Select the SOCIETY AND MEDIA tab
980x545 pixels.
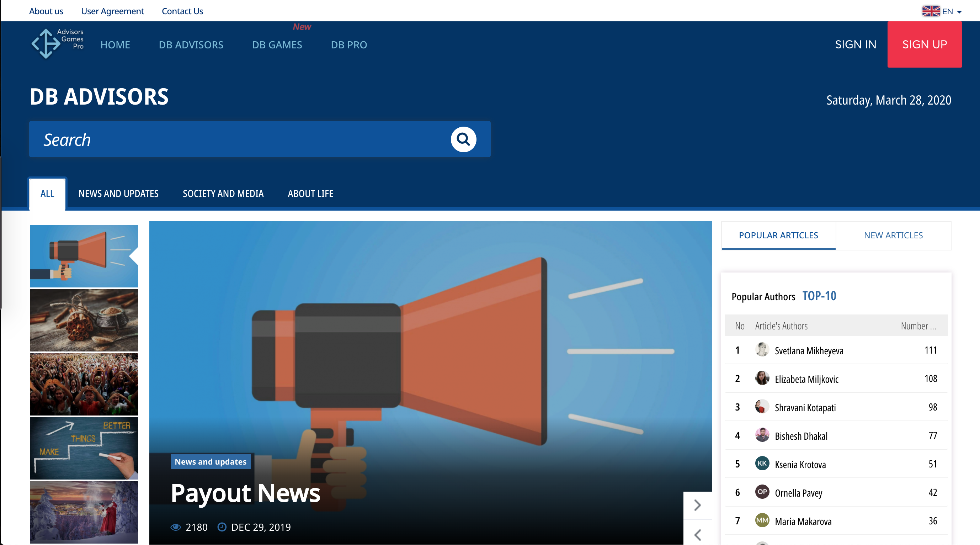coord(223,194)
